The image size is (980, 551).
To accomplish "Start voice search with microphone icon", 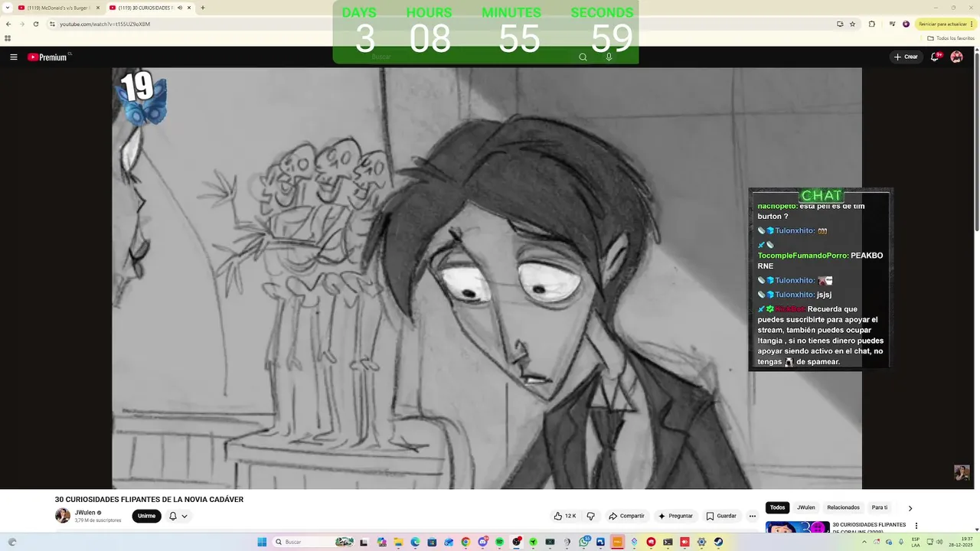I will point(609,57).
